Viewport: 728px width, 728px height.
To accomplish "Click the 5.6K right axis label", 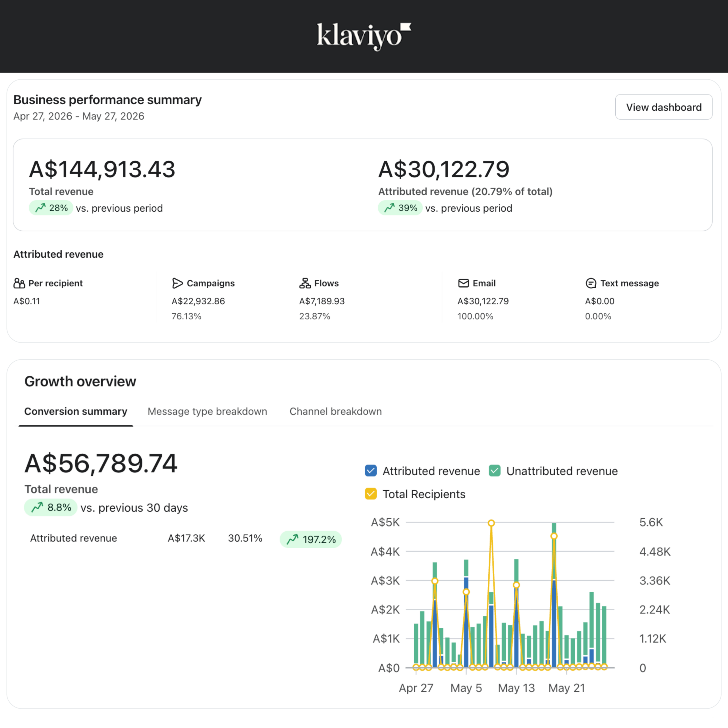I will tap(651, 522).
